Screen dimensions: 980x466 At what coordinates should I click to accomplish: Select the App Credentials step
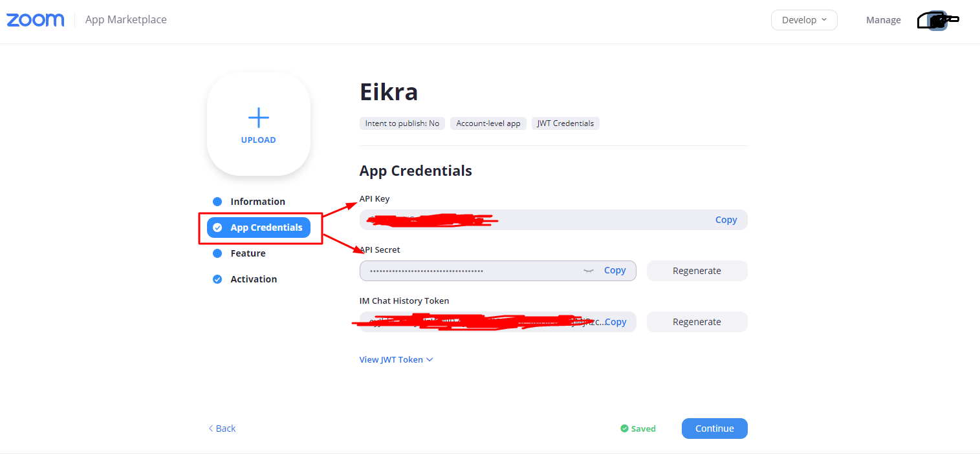pyautogui.click(x=259, y=228)
